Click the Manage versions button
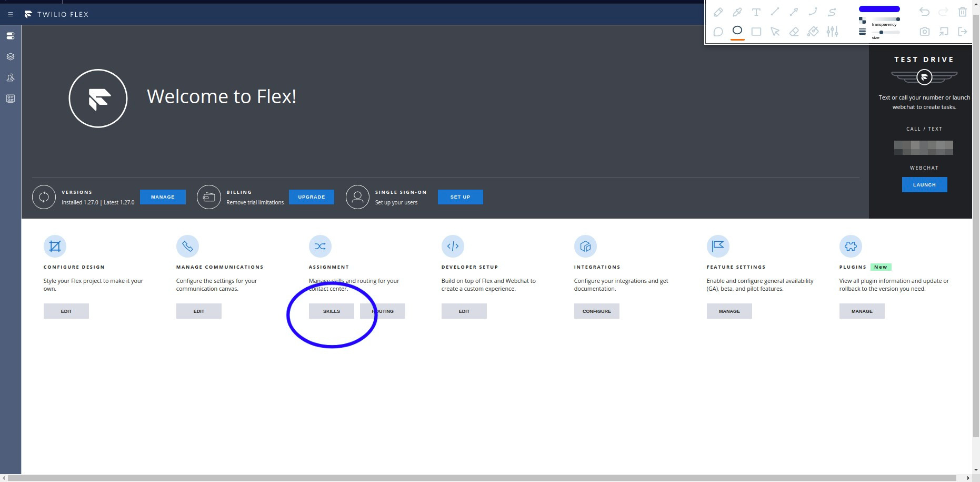The width and height of the screenshot is (980, 482). coord(163,197)
